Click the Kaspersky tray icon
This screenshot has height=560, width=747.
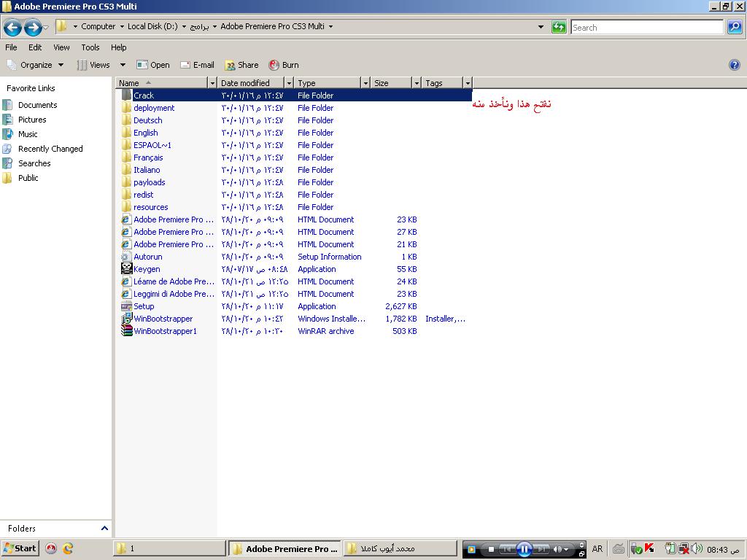[649, 548]
